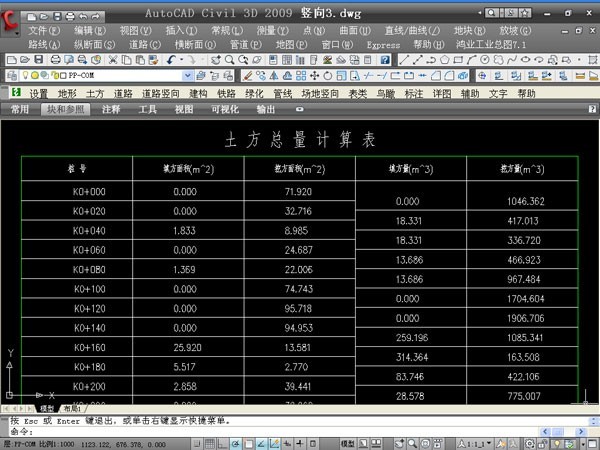Toggle Lineweight display in status bar
Screen dimensions: 600x450
click(x=300, y=444)
